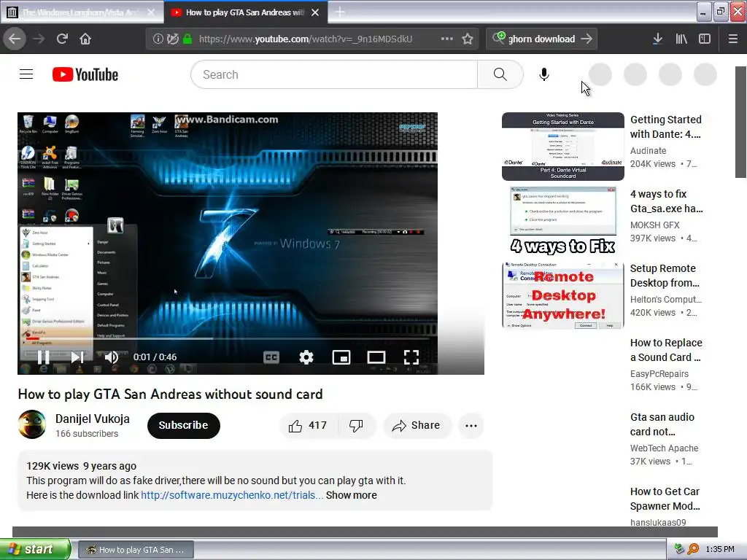
Task: Open the page actions three-dot menu
Action: pyautogui.click(x=447, y=39)
